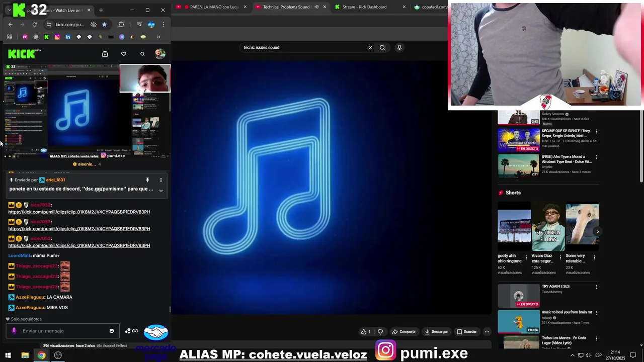Open the LinkedIn bookmark icon
The image size is (644, 362).
[x=68, y=37]
